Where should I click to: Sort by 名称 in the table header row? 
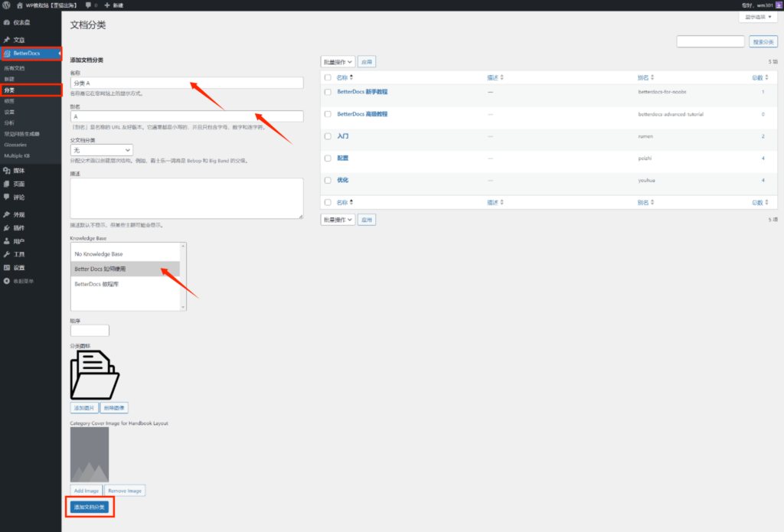(345, 77)
